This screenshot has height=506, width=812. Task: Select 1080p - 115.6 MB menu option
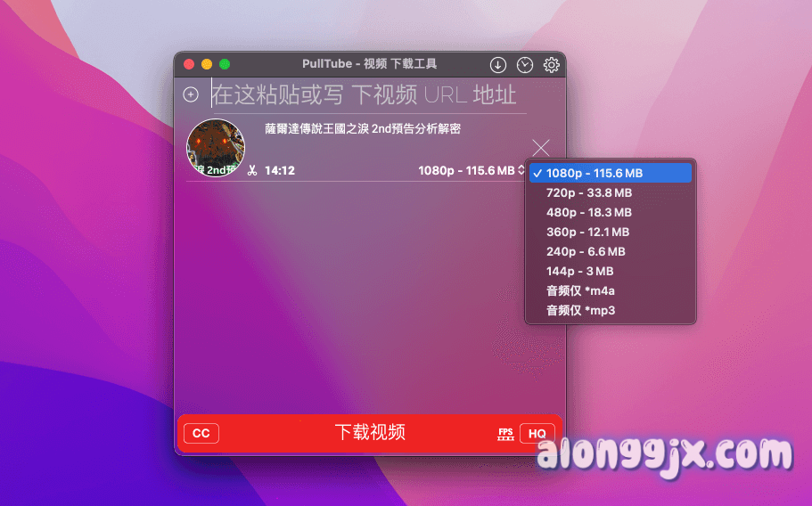coord(611,173)
